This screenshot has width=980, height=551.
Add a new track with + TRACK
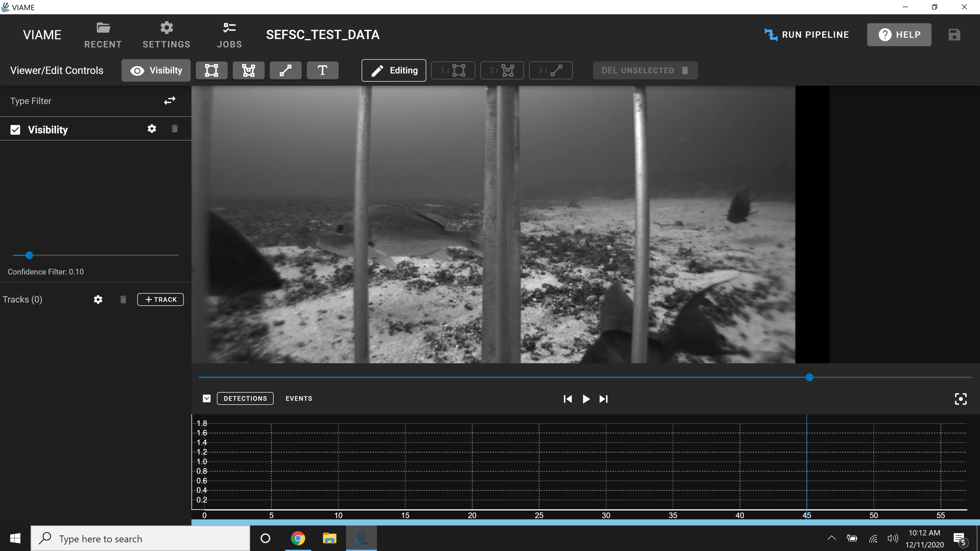(x=161, y=300)
